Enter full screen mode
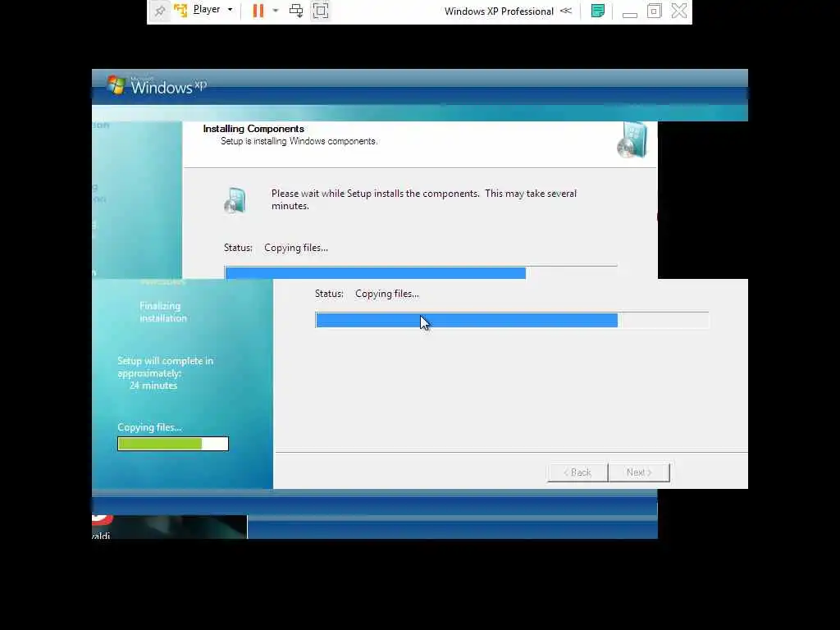This screenshot has width=840, height=630. [x=321, y=11]
